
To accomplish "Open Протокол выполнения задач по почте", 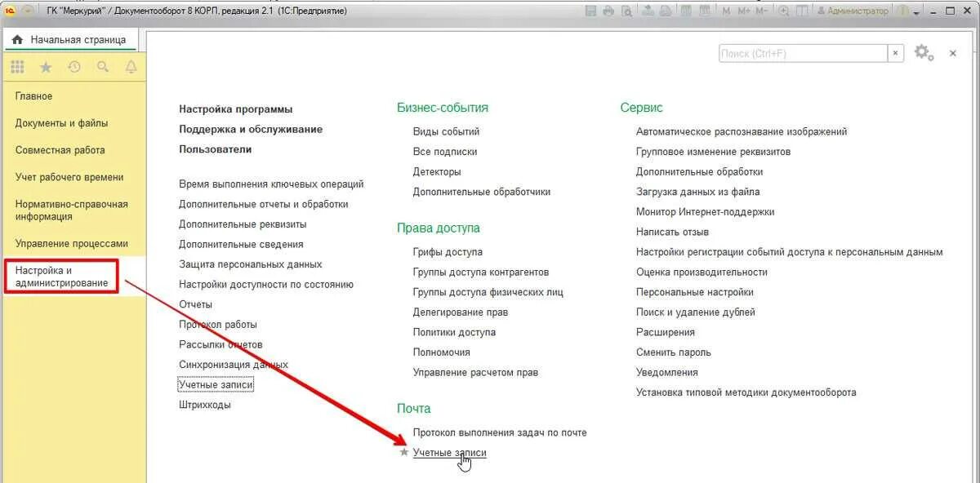I will pos(500,432).
